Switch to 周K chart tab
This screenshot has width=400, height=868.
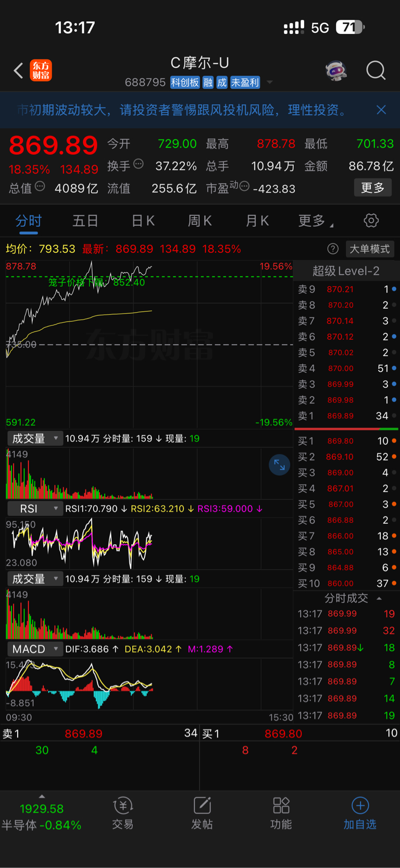pos(199,221)
